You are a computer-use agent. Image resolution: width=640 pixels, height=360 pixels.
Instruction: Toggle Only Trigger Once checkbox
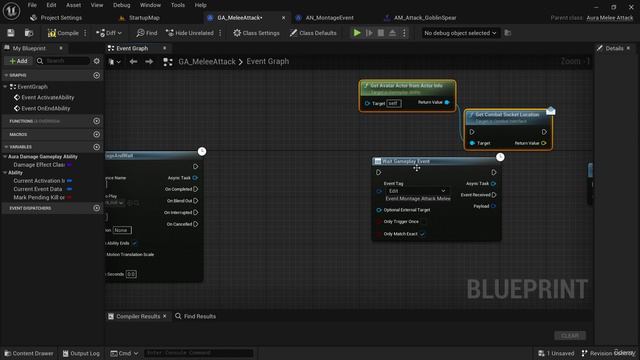point(422,222)
